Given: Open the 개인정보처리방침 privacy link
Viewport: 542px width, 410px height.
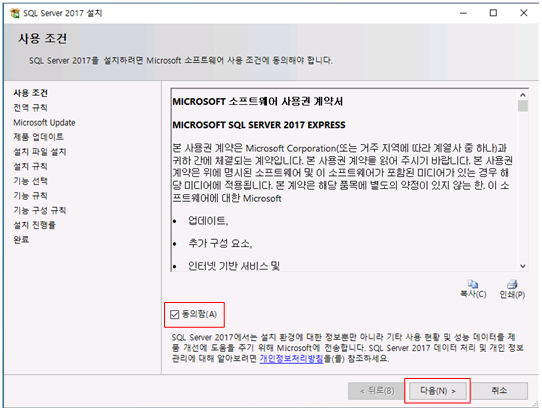Looking at the screenshot, I should [291, 358].
